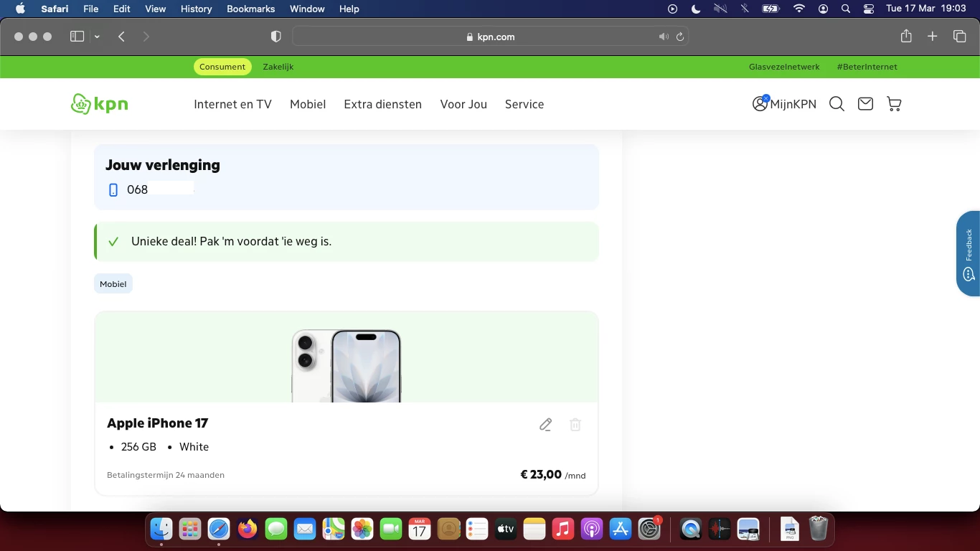The width and height of the screenshot is (980, 551).
Task: Open Photos from the Dock
Action: pos(362,529)
